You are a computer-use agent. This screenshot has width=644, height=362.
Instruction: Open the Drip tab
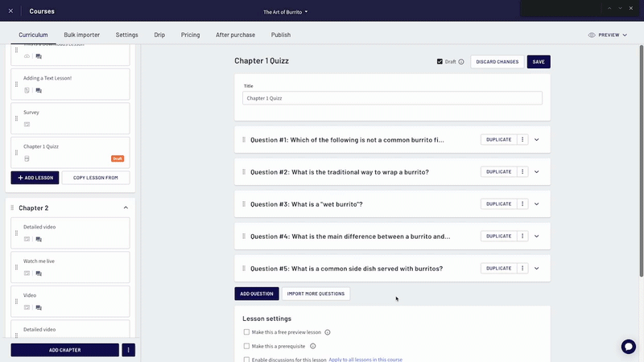click(x=159, y=35)
